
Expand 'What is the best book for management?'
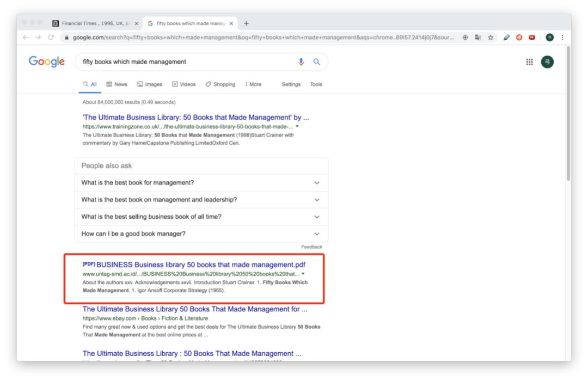(201, 183)
